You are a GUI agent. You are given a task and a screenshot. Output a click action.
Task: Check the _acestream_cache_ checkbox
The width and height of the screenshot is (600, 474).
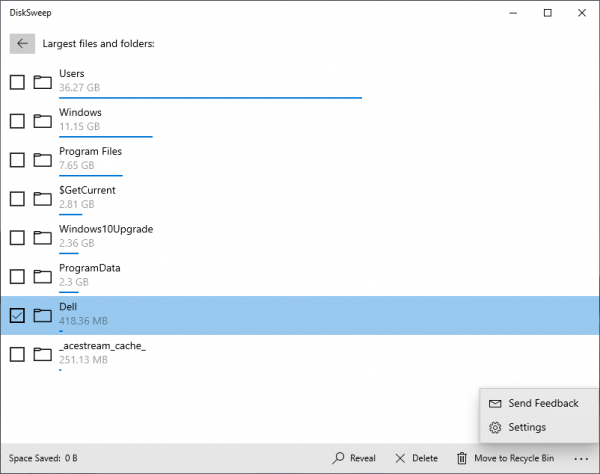point(17,355)
